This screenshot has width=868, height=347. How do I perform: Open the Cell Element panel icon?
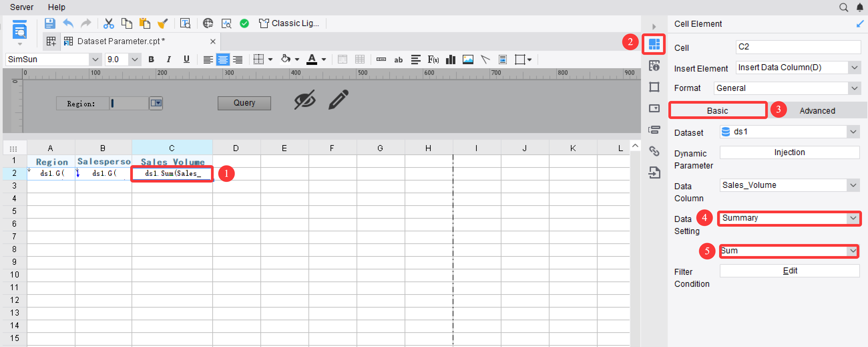654,44
